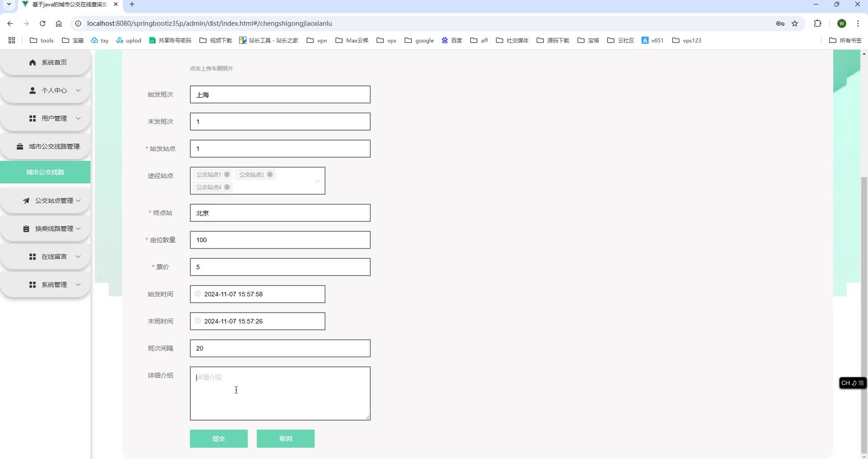Screen dimensions: 868x459
Task: Open the google bookmark folder
Action: [419, 40]
